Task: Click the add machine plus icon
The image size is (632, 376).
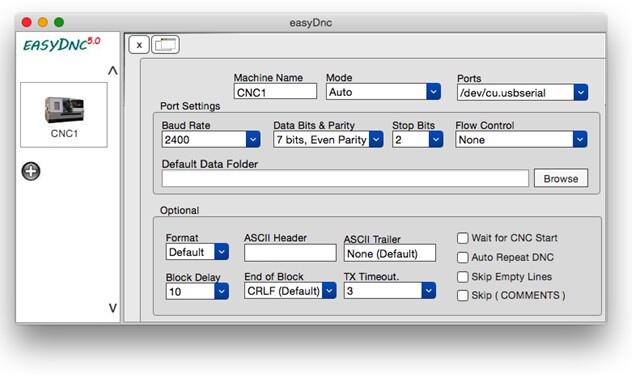Action: tap(31, 171)
